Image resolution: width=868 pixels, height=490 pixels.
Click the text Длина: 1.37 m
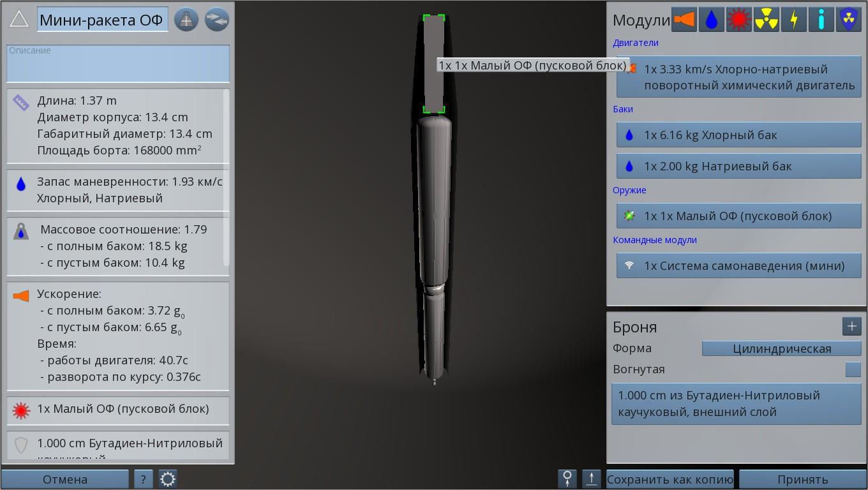tap(77, 101)
